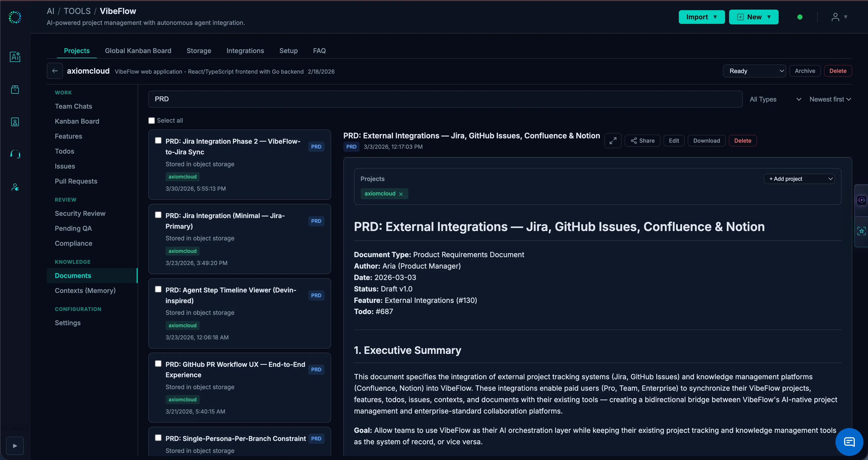The image size is (868, 460).
Task: Open Issues in sidebar
Action: (65, 166)
